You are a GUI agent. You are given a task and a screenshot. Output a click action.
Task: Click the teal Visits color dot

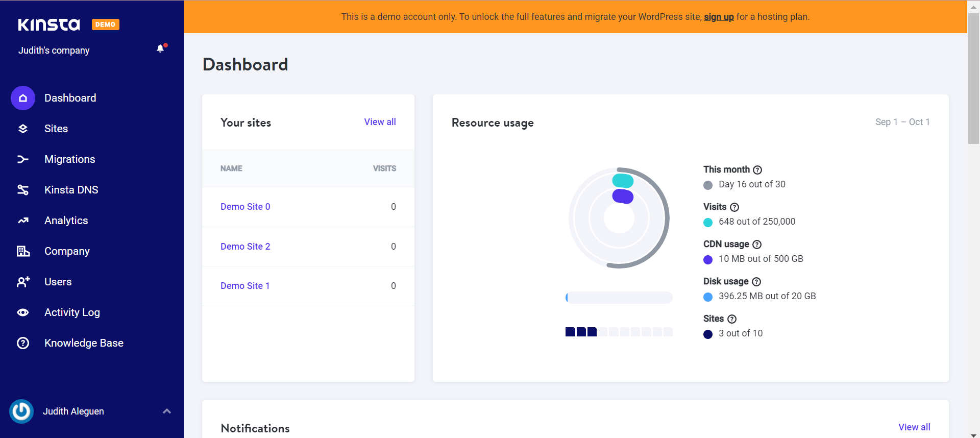tap(708, 223)
